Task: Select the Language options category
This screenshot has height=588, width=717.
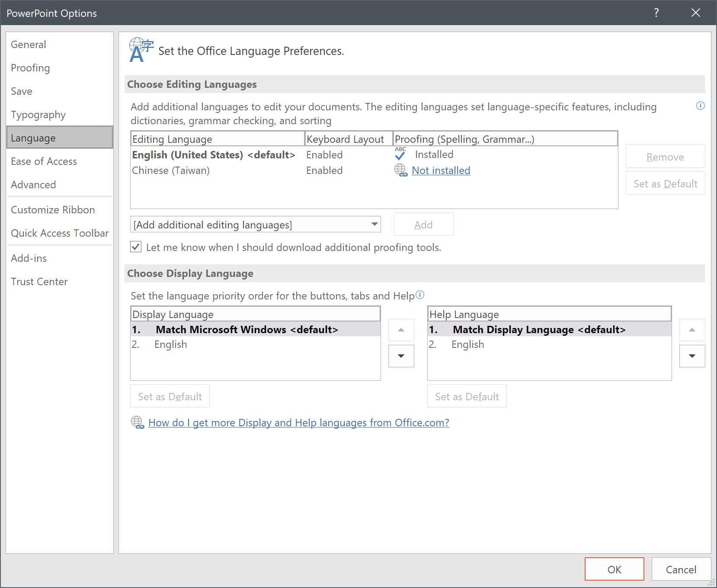Action: click(x=60, y=138)
